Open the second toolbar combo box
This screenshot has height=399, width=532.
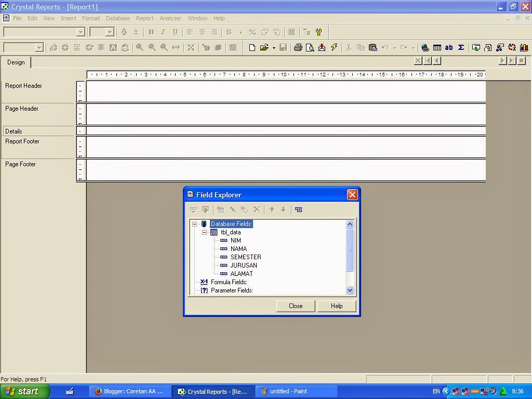39,47
